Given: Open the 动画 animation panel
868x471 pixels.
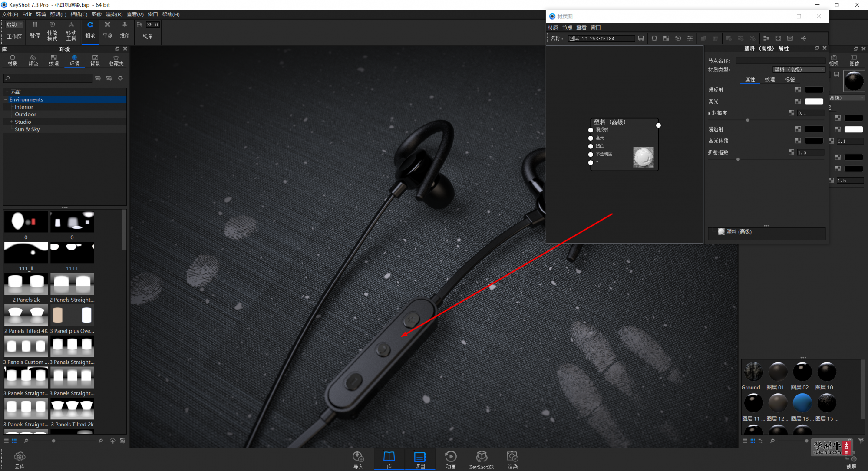Looking at the screenshot, I should [451, 460].
